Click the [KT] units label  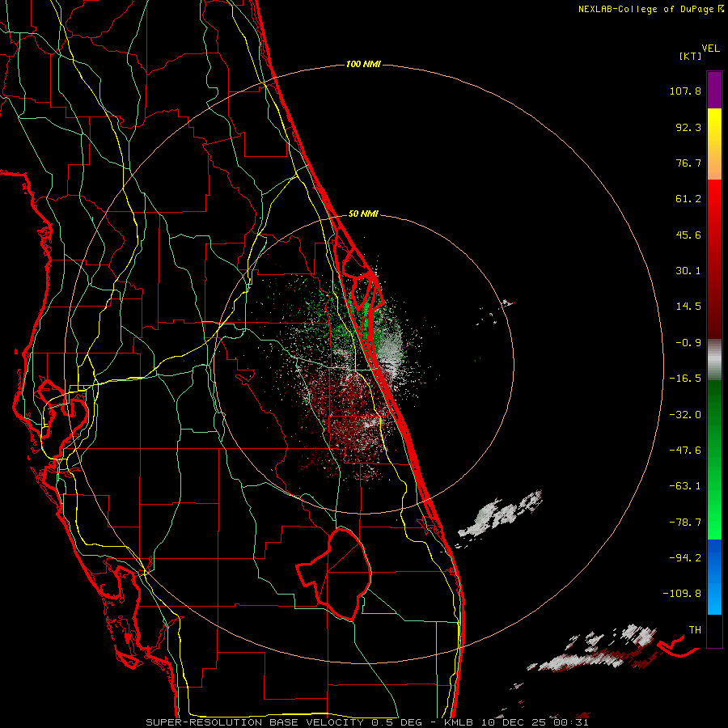click(691, 56)
